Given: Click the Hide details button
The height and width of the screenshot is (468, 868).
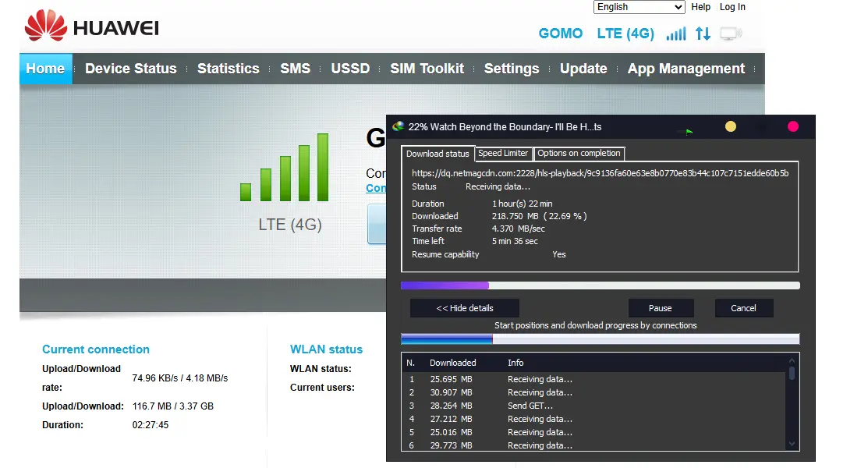Looking at the screenshot, I should pyautogui.click(x=465, y=308).
